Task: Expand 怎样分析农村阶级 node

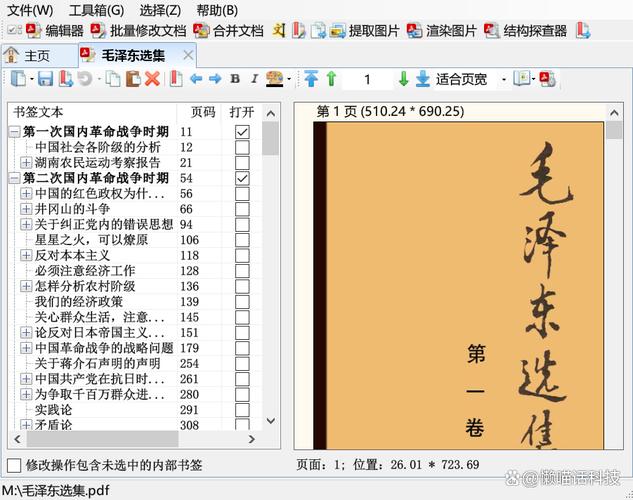Action: (x=26, y=287)
